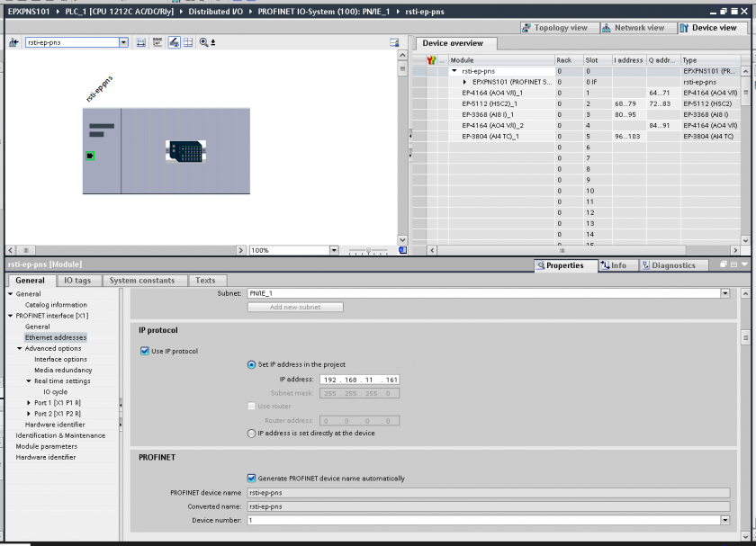756x546 pixels.
Task: Click the colored key icon in Device overview header
Action: pos(431,60)
